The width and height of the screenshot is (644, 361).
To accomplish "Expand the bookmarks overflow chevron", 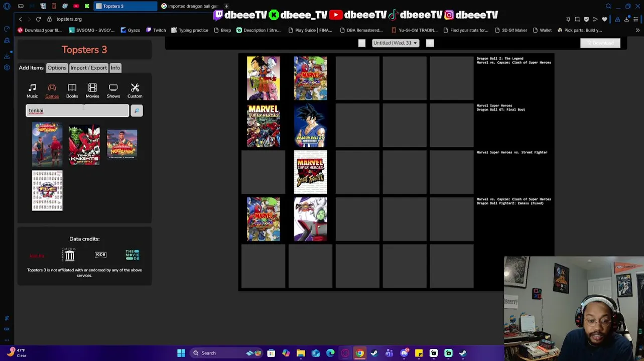I will (x=637, y=30).
